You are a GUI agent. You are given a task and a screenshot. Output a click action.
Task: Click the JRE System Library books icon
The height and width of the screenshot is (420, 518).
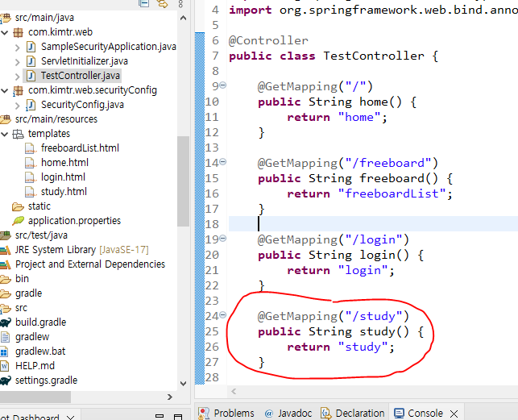click(6, 250)
